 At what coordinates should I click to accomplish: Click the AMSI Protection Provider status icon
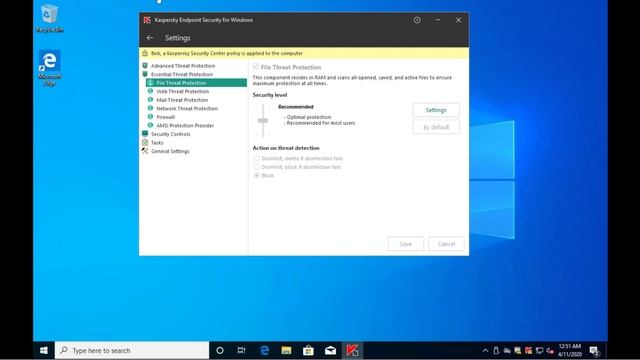tap(150, 125)
